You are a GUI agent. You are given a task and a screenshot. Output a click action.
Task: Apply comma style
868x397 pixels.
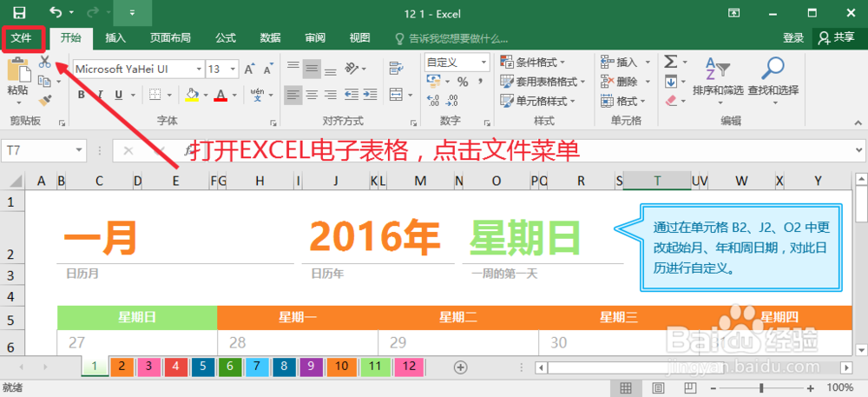(480, 82)
